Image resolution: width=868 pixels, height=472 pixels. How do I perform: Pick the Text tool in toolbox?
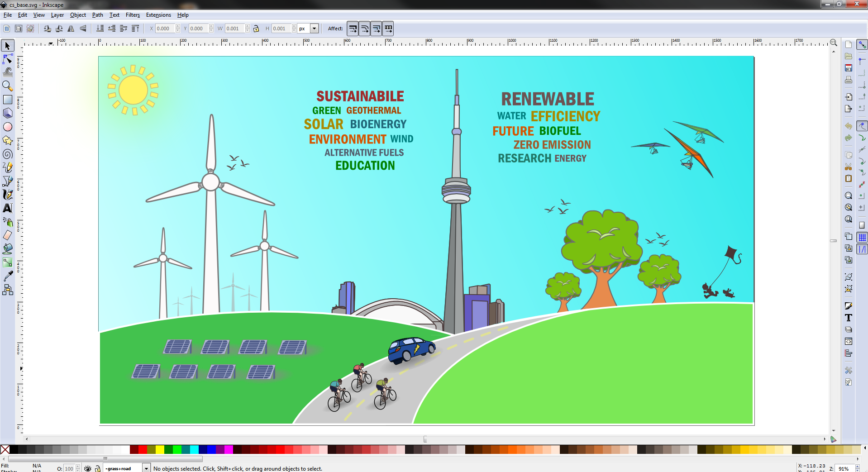point(8,208)
